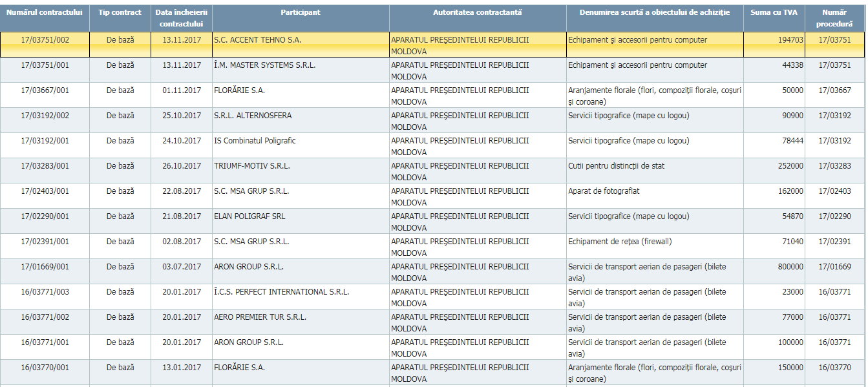
Task: Click 17/03667 in the Număr procedură column
Action: (x=835, y=90)
